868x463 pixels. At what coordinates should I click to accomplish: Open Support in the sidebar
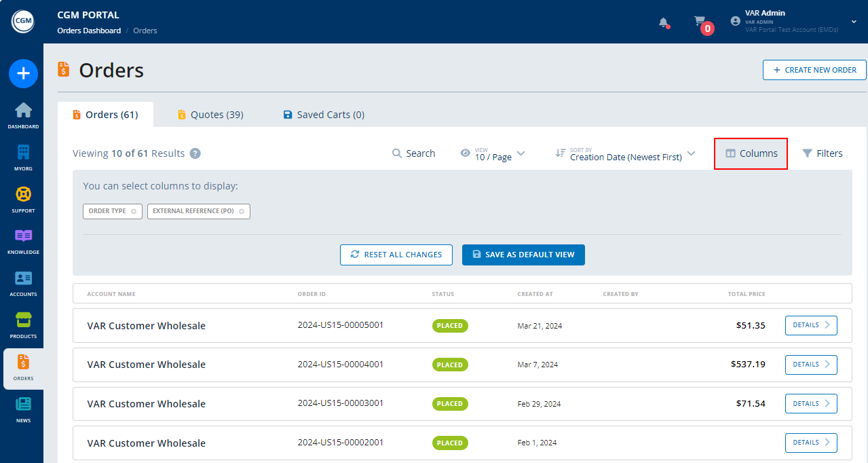[23, 200]
